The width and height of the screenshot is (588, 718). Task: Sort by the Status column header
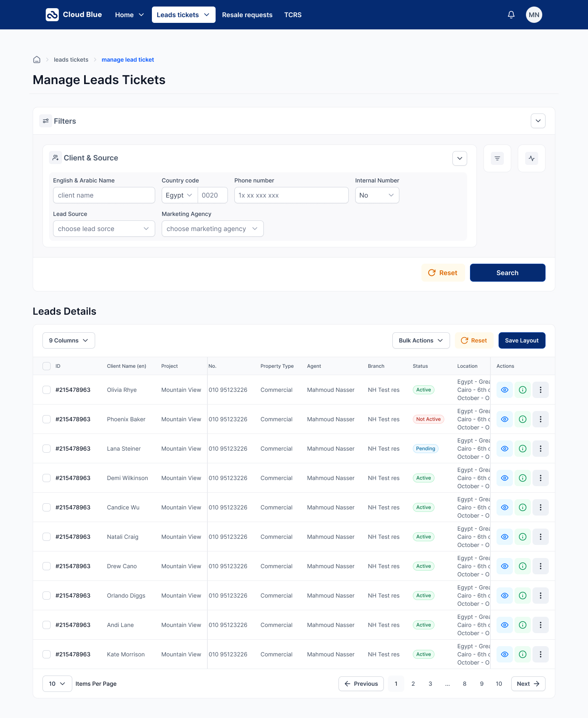click(x=420, y=366)
